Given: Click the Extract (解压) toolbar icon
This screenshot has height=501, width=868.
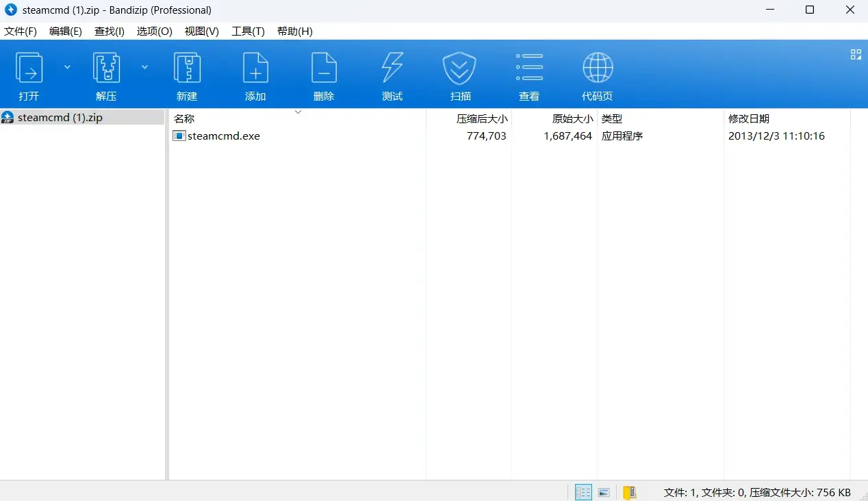Looking at the screenshot, I should (x=106, y=68).
